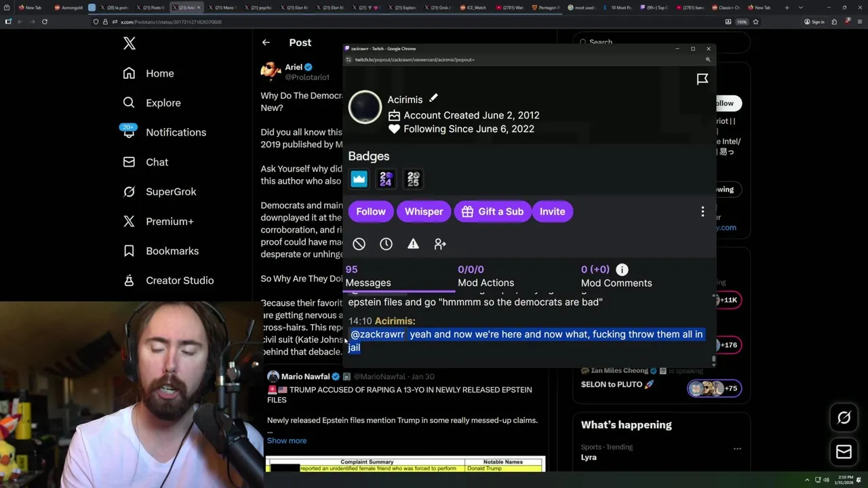Click the browser Sign in button
The height and width of the screenshot is (488, 868).
(814, 22)
